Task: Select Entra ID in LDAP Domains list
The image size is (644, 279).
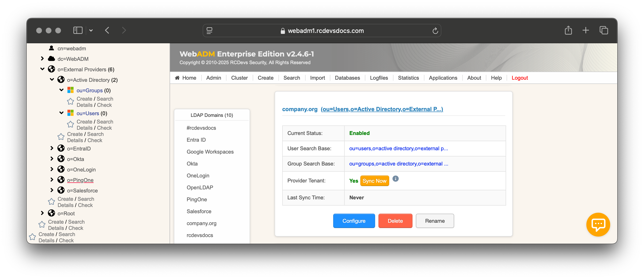Action: pos(196,140)
